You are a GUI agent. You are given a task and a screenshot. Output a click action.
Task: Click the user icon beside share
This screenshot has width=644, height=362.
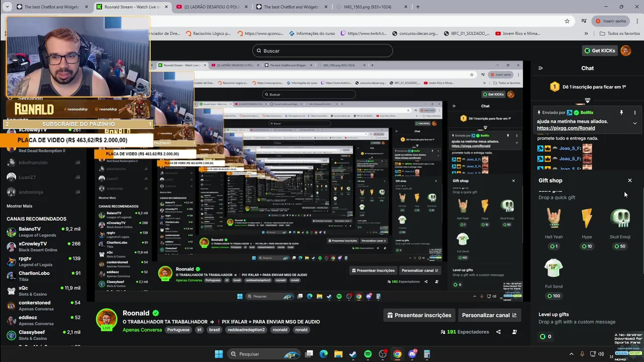tap(514, 332)
